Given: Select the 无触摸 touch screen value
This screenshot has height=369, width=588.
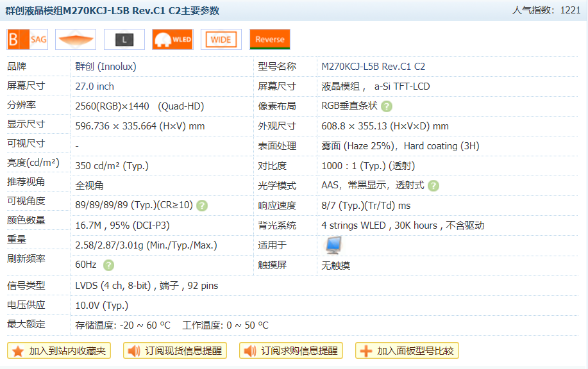Looking at the screenshot, I should 335,266.
